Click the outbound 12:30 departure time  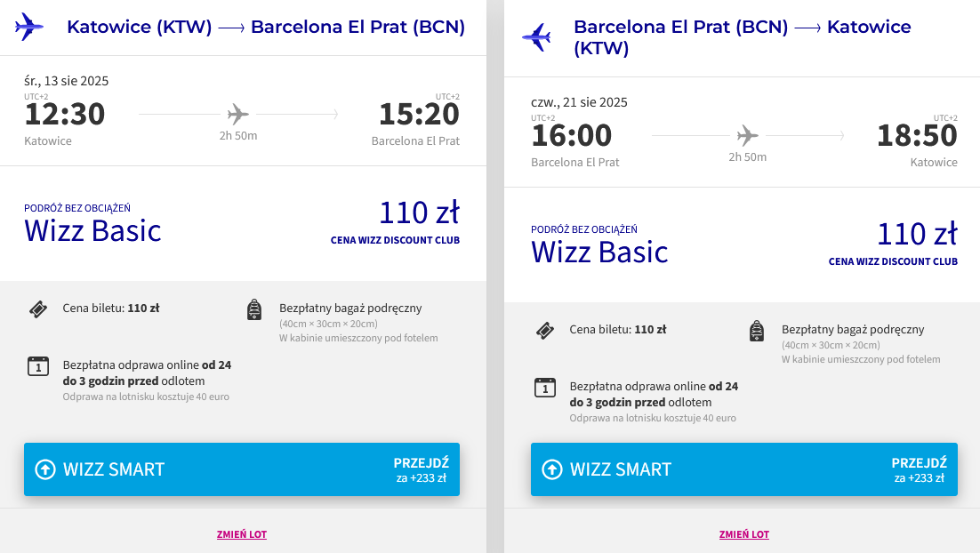pyautogui.click(x=65, y=115)
